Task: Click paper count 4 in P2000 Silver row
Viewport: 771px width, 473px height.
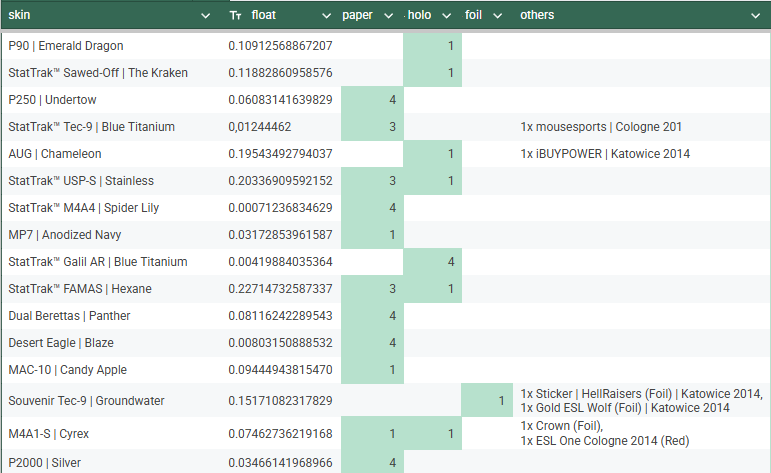Action: point(372,462)
